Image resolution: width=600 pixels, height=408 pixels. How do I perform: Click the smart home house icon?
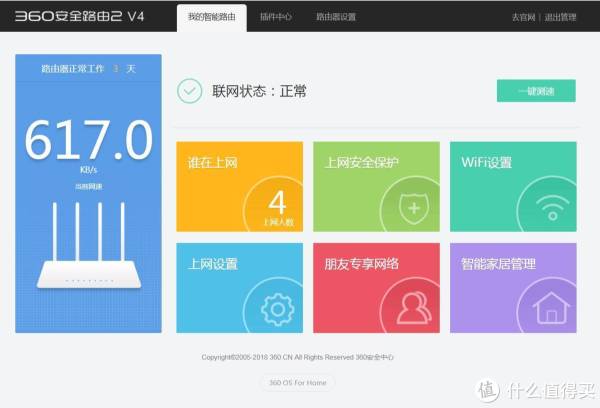551,308
